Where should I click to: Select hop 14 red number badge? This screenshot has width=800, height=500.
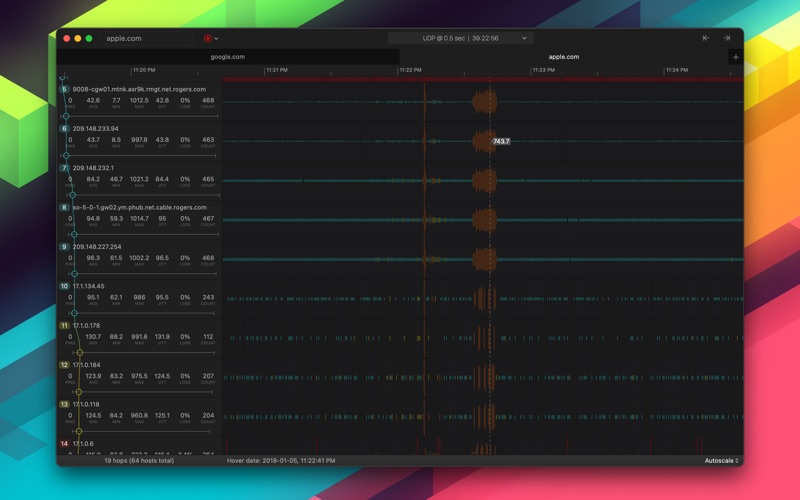[64, 444]
